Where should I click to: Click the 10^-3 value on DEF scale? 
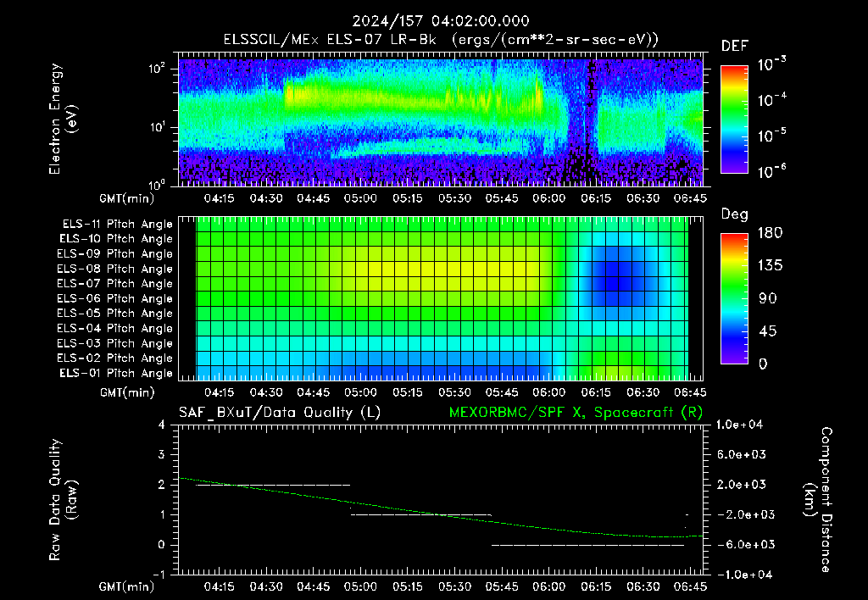click(x=771, y=64)
